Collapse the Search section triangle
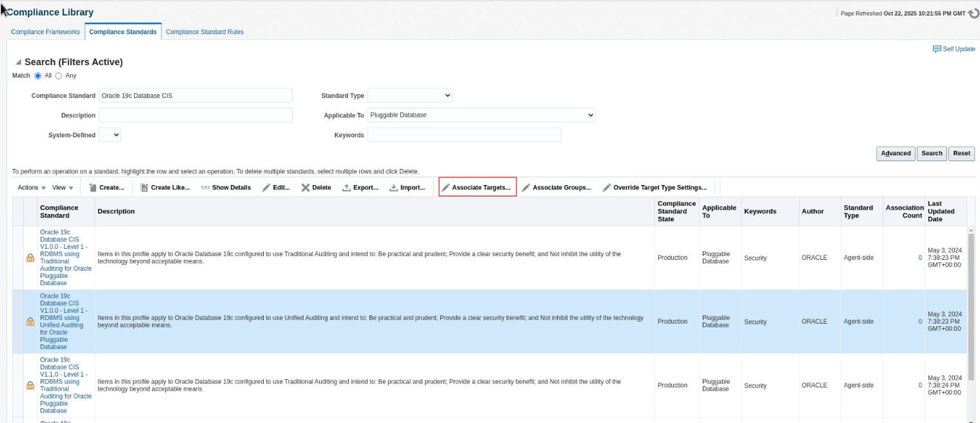This screenshot has height=423, width=980. (18, 63)
